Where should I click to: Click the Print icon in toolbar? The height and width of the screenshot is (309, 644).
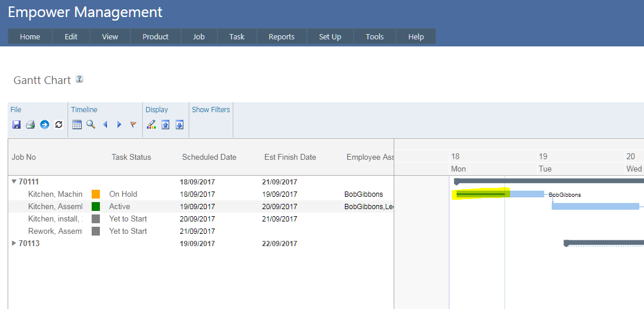[30, 125]
